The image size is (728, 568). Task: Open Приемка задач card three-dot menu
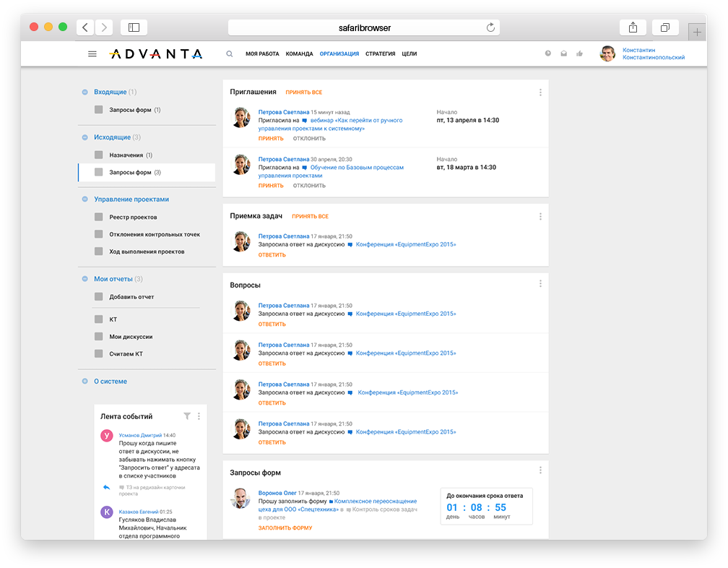[x=540, y=216]
